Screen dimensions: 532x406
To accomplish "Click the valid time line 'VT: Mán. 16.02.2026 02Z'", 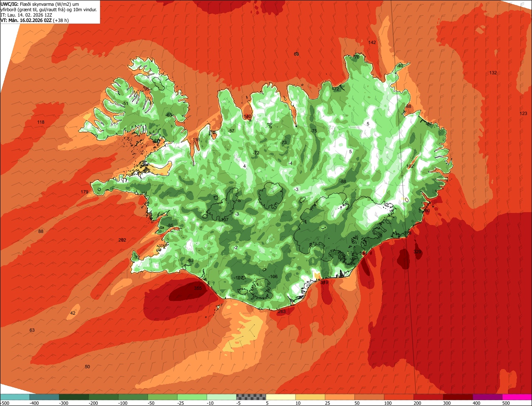I will pyautogui.click(x=26, y=20).
